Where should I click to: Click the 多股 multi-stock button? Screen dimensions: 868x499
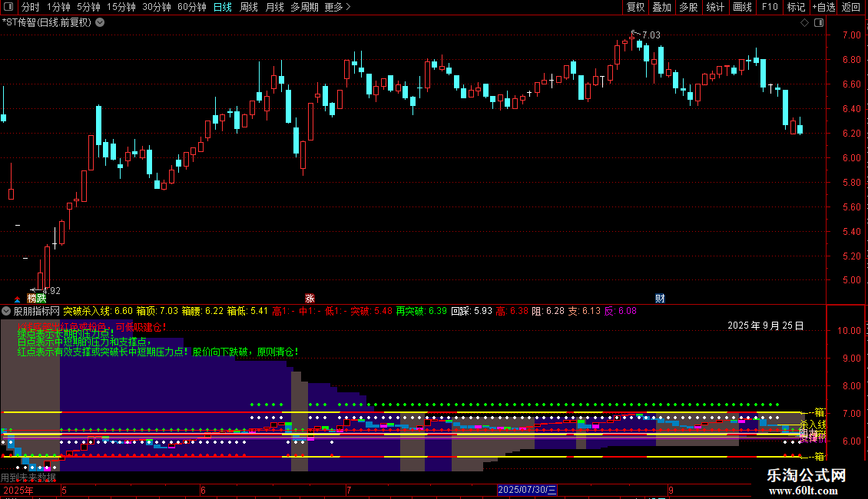tap(688, 7)
